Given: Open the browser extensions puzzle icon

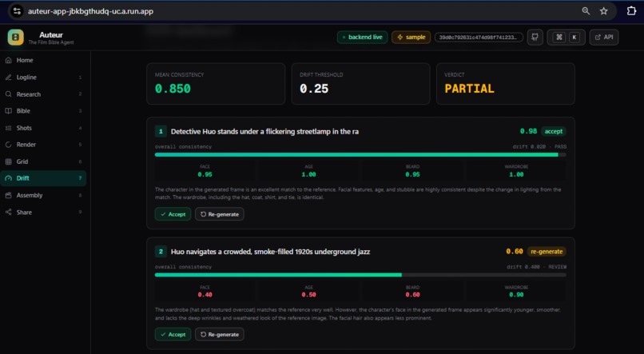Looking at the screenshot, I should point(631,11).
